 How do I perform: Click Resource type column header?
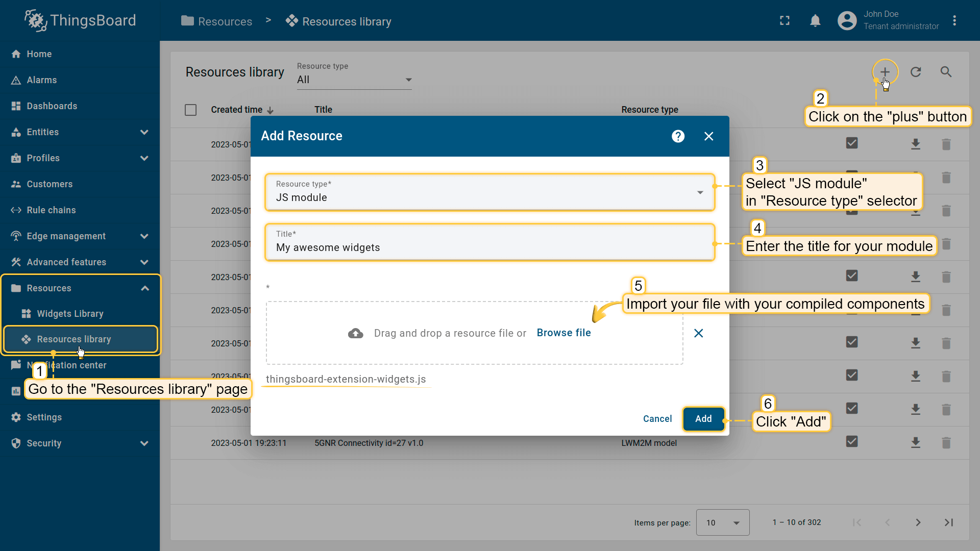tap(650, 110)
